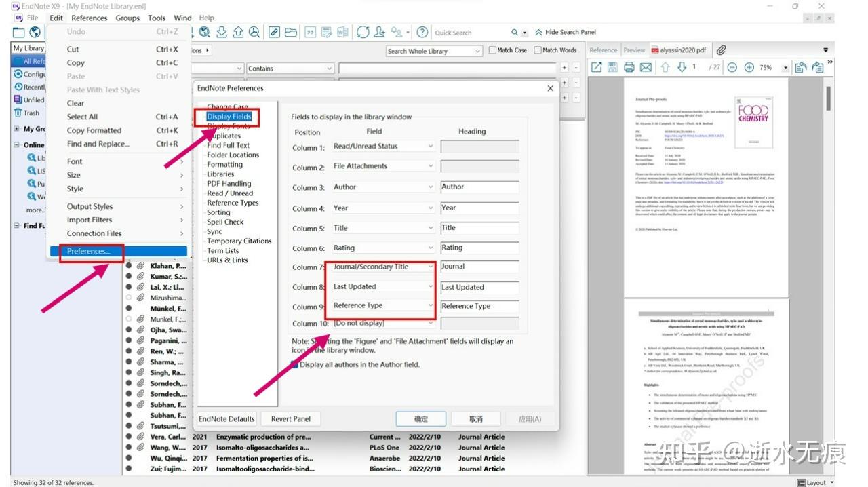Screen dimensions: 868x487
Task: Expand the Layout dropdown at bottom right
Action: click(832, 482)
